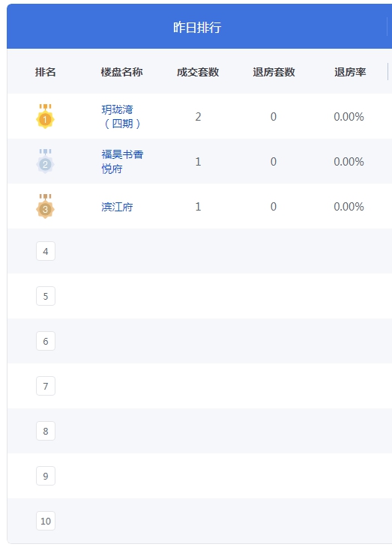Select the rank 4 number badge
Image resolution: width=392 pixels, height=559 pixels.
click(x=46, y=251)
